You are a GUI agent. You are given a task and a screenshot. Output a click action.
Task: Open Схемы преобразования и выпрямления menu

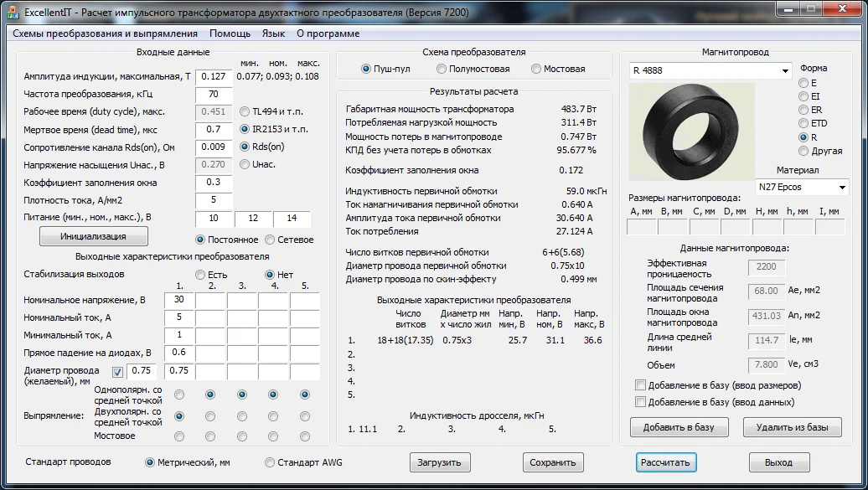(x=105, y=34)
